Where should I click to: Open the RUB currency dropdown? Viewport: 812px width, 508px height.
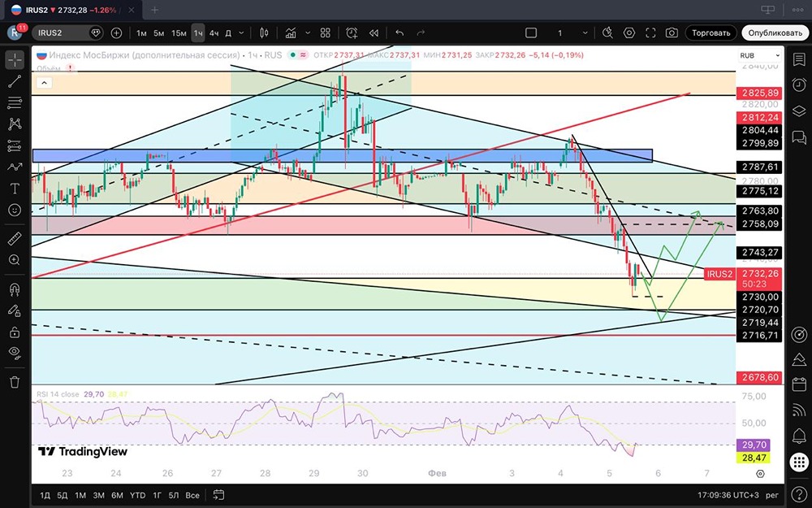(760, 55)
